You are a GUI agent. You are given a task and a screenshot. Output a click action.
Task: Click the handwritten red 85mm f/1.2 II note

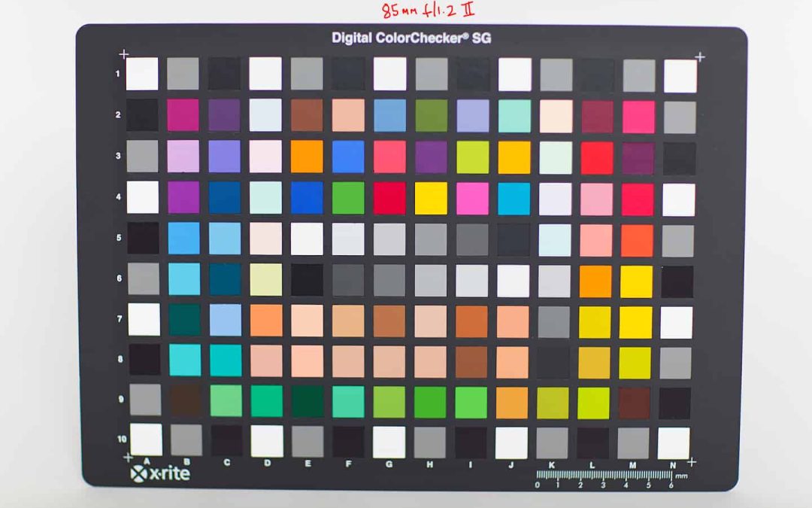(x=428, y=11)
